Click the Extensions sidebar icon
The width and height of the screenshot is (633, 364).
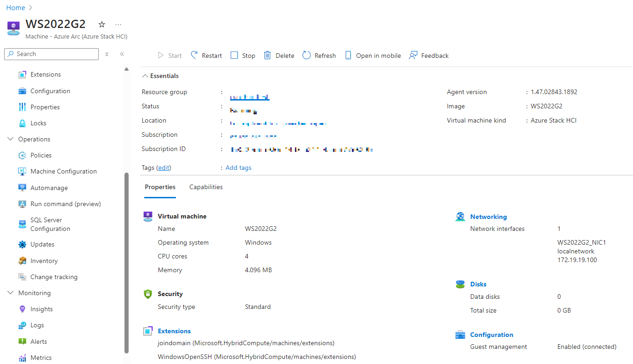(x=22, y=75)
